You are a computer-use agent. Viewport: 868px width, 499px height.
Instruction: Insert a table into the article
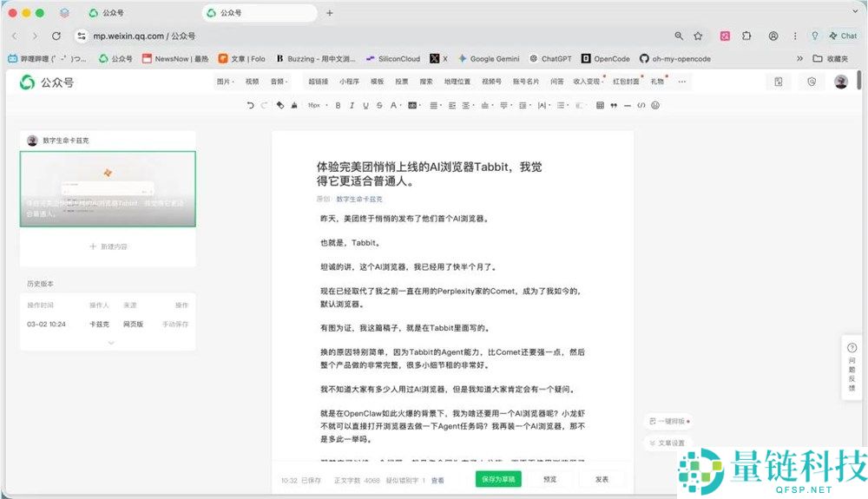(600, 105)
